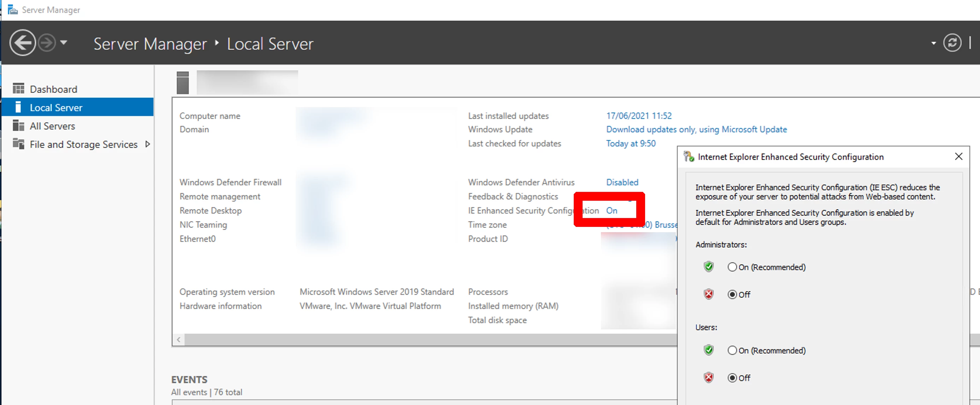Click the Forward navigation arrow
Viewport: 980px width, 405px height.
(47, 43)
